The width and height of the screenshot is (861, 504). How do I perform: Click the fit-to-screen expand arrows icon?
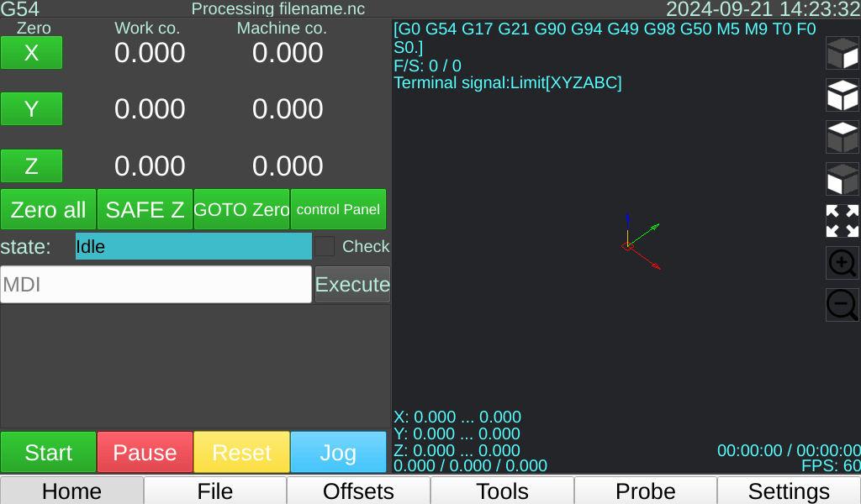point(842,221)
